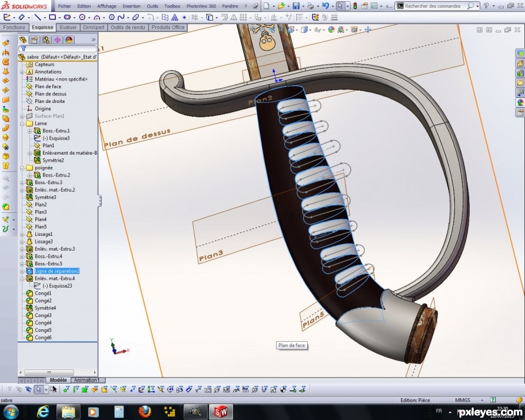525x420 pixels.
Task: Open the FeatureManager design tree tab icon
Action: click(x=23, y=40)
